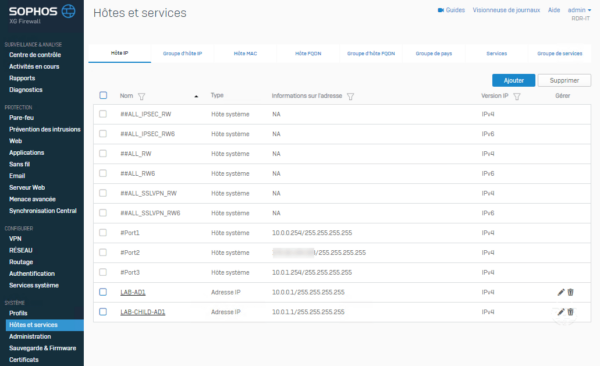The height and width of the screenshot is (366, 600).
Task: Go to Centre de contrôle in sidebar
Action: 35,55
